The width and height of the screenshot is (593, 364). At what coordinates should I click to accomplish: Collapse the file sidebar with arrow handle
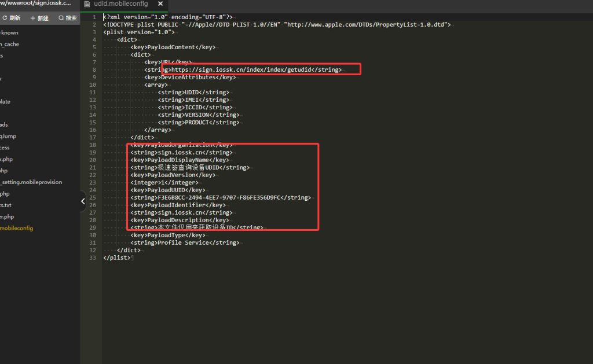[83, 201]
